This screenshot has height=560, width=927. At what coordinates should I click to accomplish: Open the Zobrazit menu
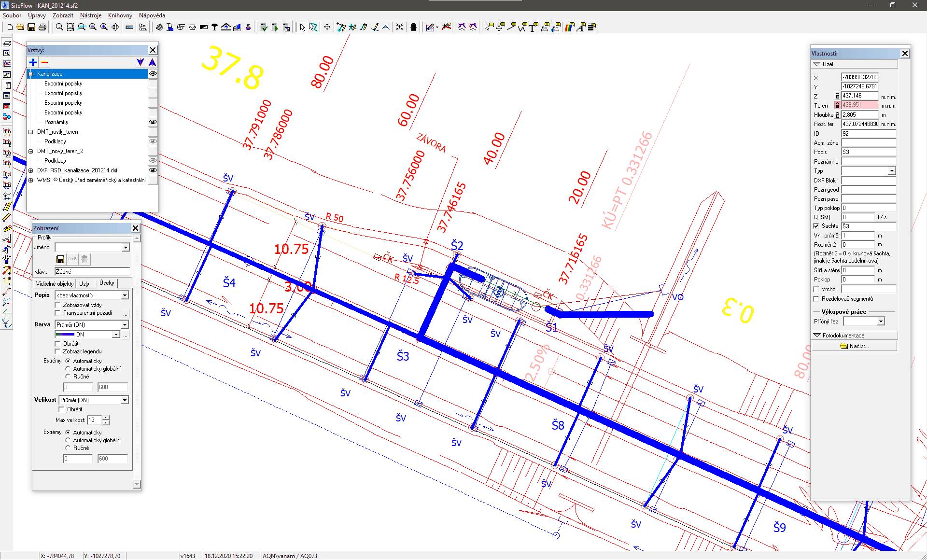coord(63,15)
